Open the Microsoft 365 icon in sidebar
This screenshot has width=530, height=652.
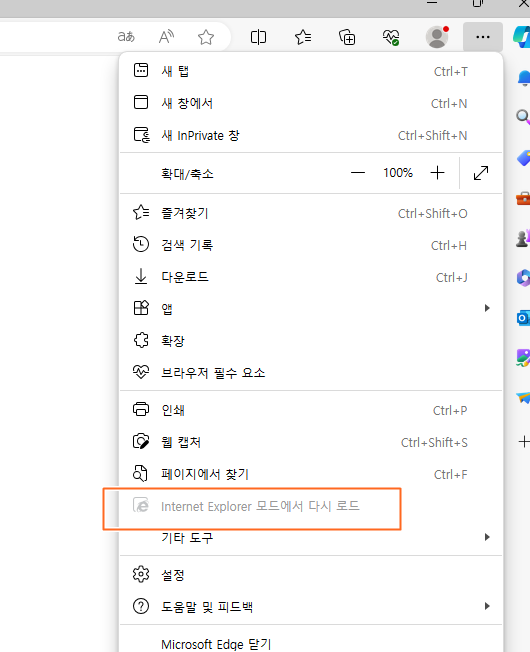tap(523, 278)
